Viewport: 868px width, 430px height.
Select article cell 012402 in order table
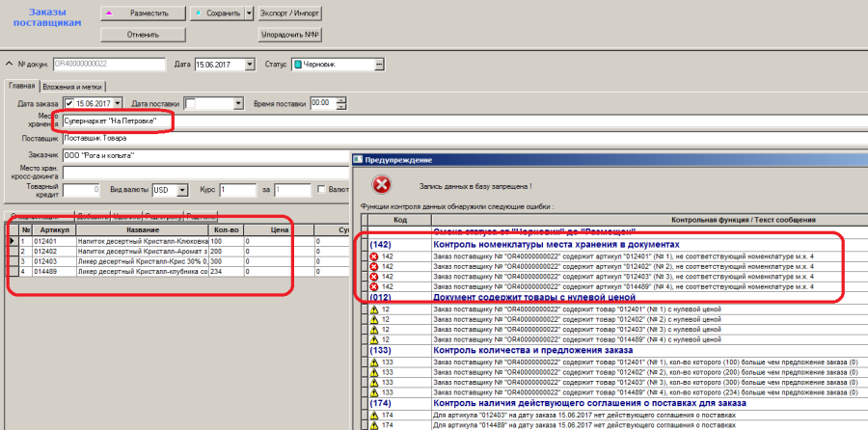[x=54, y=252]
